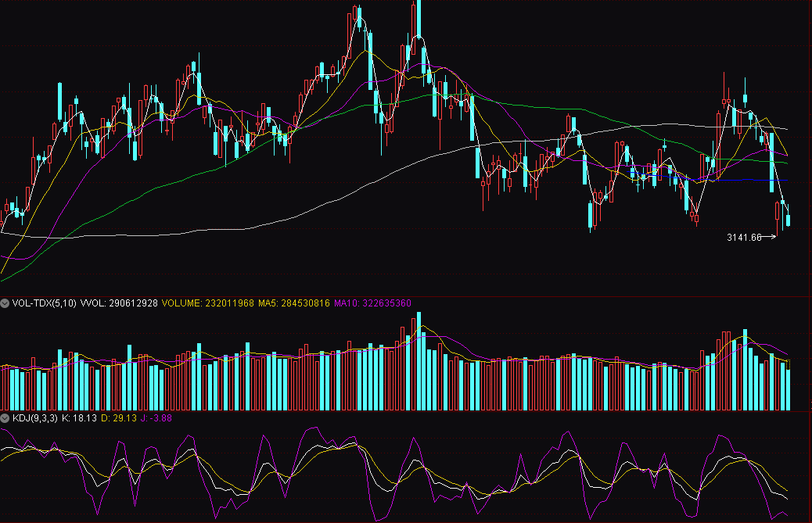Select the blue horizontal line on chart
This screenshot has width=812, height=523.
click(x=743, y=181)
